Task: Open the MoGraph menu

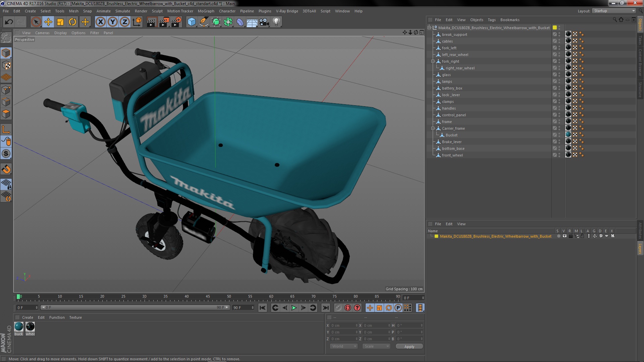Action: 206,11
